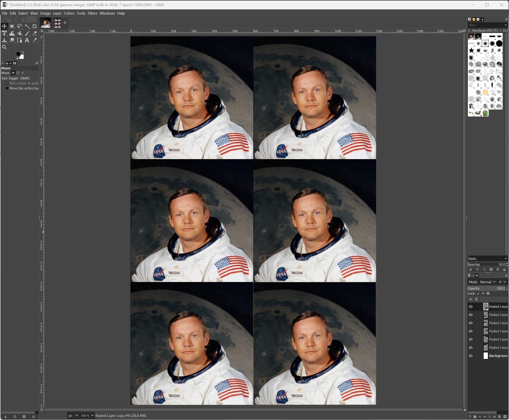509x420 pixels.
Task: Select the Bucket Fill tool
Action: pyautogui.click(x=19, y=33)
